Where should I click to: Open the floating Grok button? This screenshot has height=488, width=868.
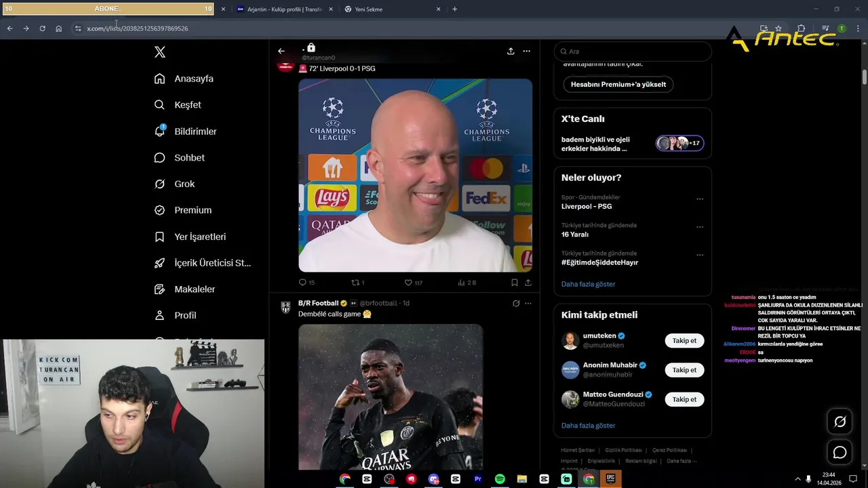tap(840, 422)
